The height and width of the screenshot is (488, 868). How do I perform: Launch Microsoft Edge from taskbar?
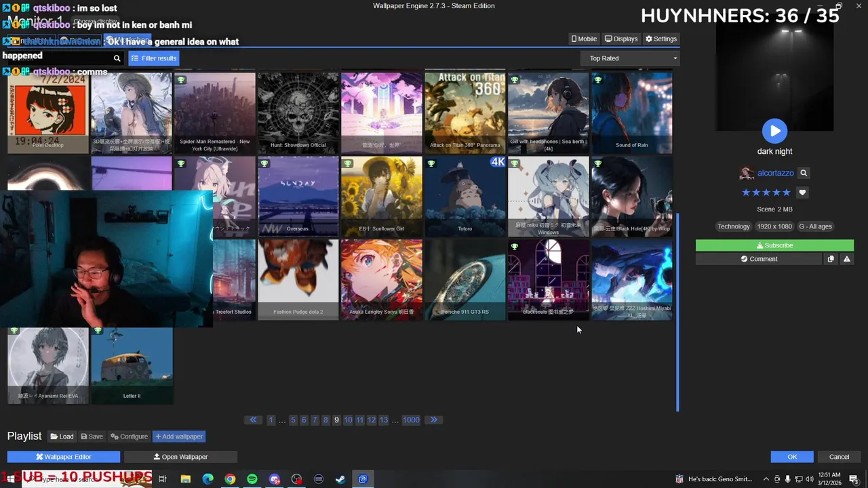(208, 479)
